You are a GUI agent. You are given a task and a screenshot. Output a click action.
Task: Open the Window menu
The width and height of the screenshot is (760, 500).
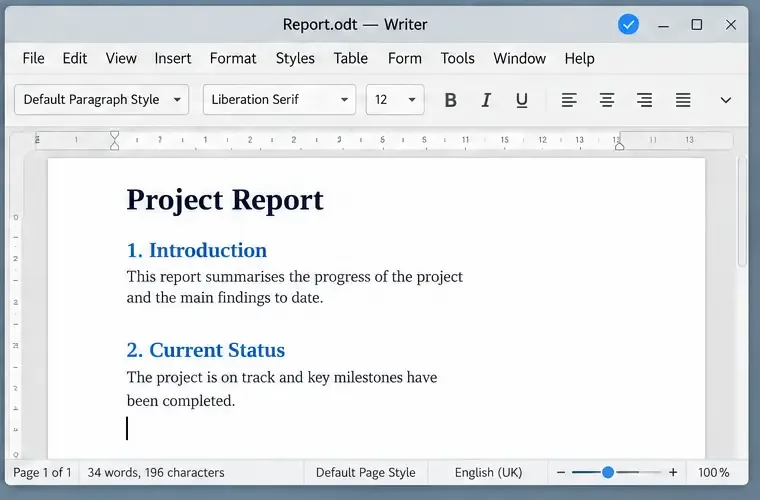click(520, 58)
